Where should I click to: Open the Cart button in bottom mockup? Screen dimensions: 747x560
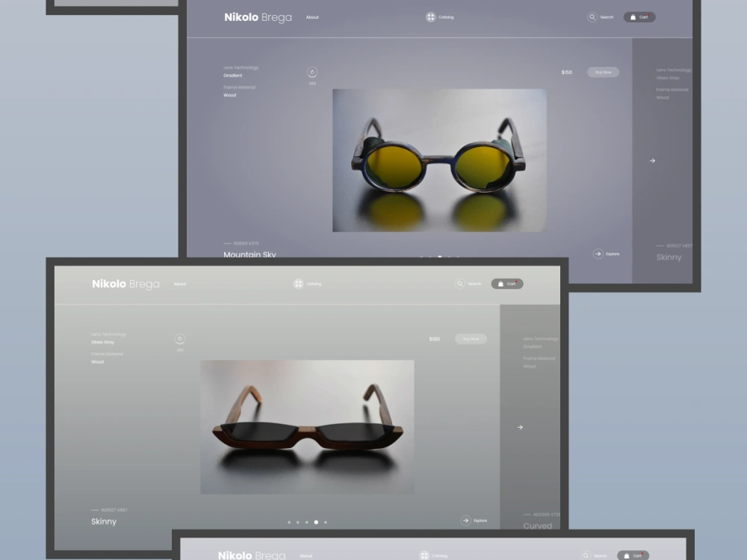[633, 556]
